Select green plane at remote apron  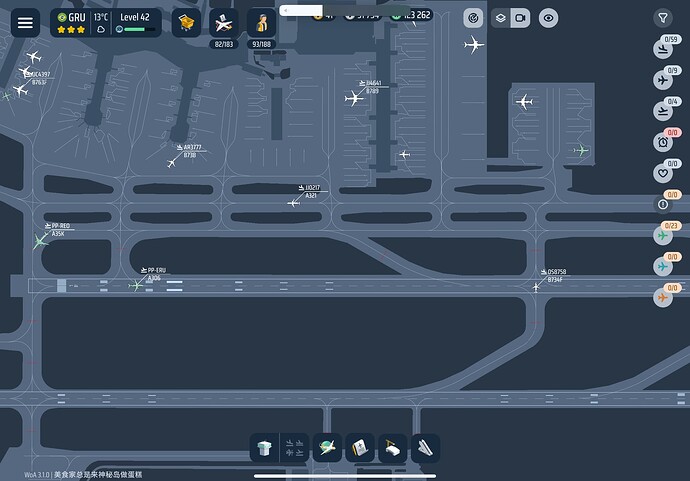point(581,151)
